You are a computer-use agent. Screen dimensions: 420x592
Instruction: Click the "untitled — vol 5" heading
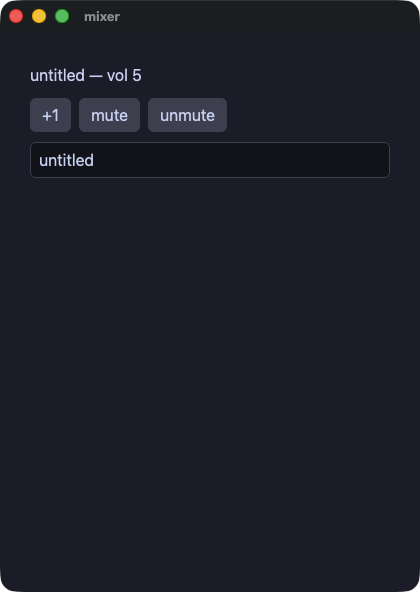point(86,76)
